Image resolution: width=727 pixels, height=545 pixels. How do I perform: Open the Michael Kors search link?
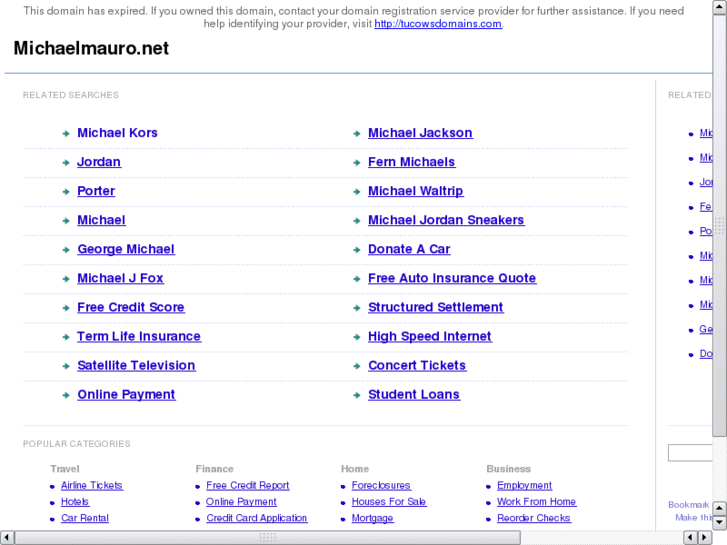[117, 133]
